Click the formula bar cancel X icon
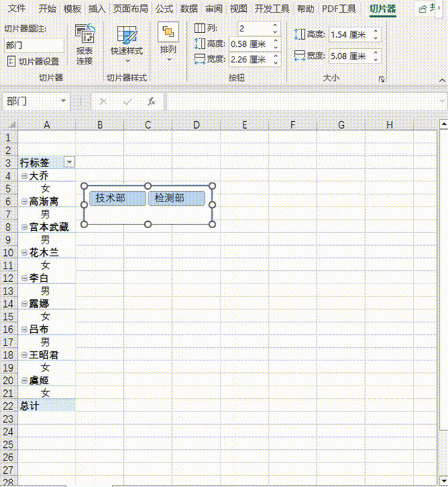This screenshot has width=448, height=487. (x=104, y=101)
